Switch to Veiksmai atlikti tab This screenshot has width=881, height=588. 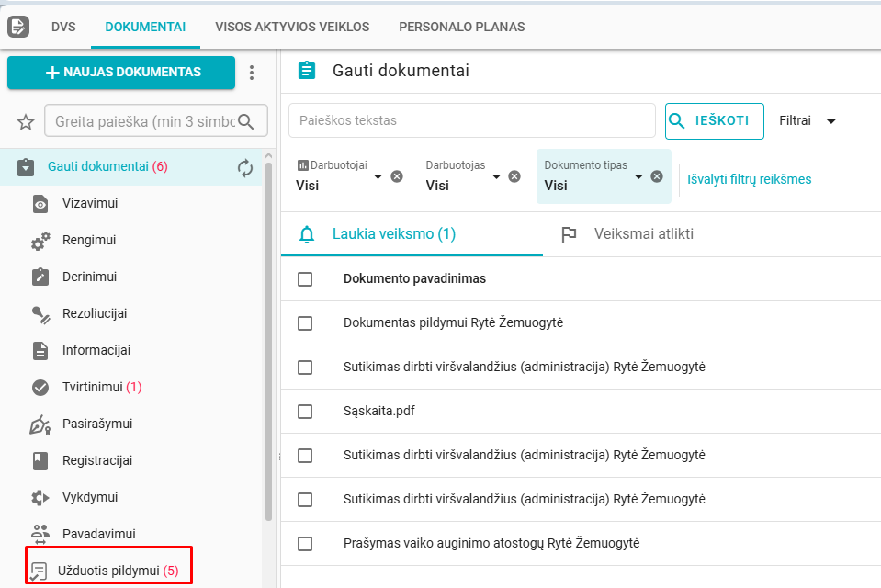click(x=643, y=234)
